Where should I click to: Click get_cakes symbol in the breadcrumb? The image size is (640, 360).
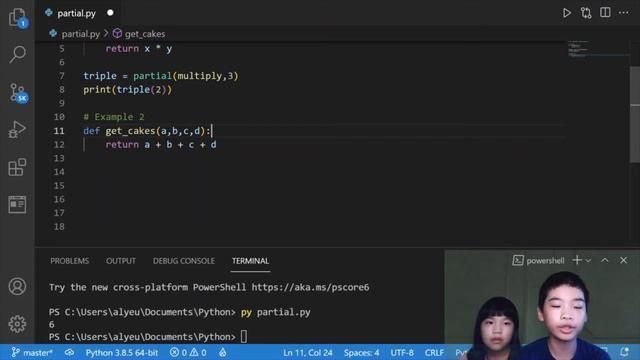145,34
